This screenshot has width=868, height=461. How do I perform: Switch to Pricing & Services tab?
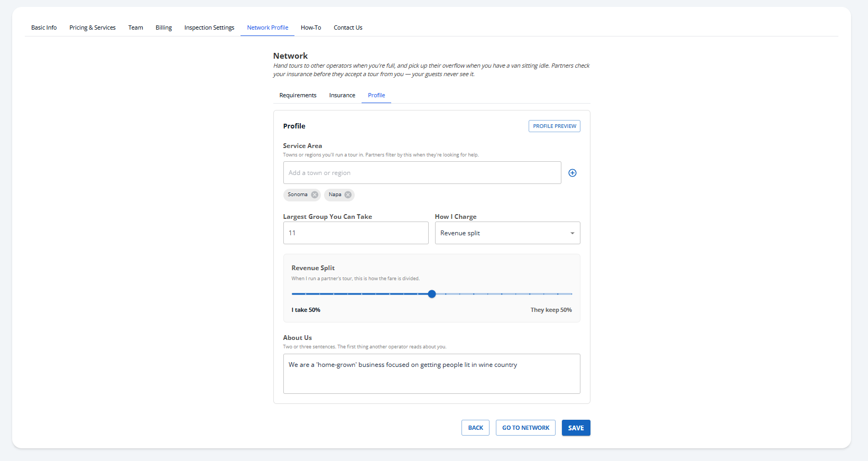point(93,27)
